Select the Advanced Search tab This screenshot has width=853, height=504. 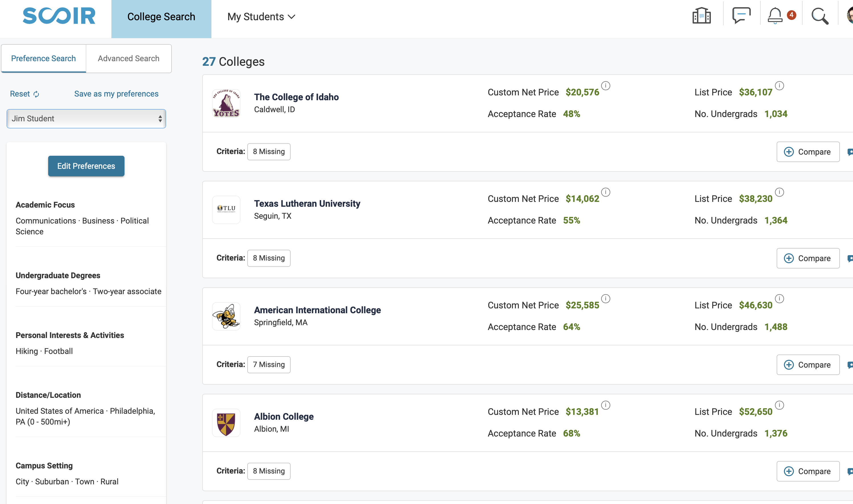(x=128, y=58)
